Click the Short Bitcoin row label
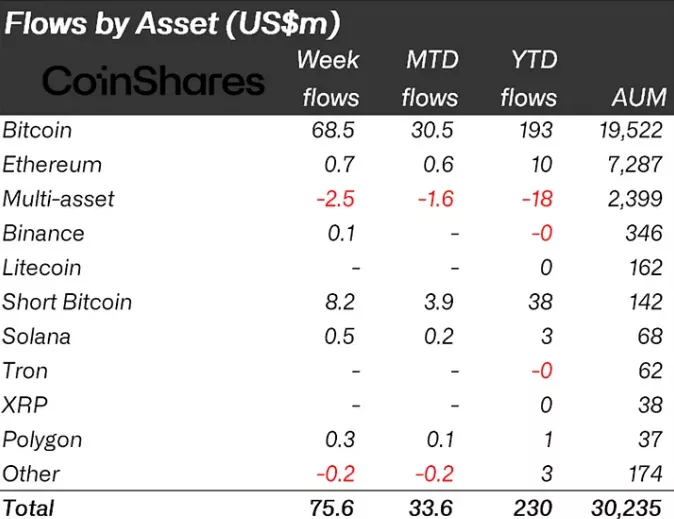674x519 pixels. [x=67, y=302]
